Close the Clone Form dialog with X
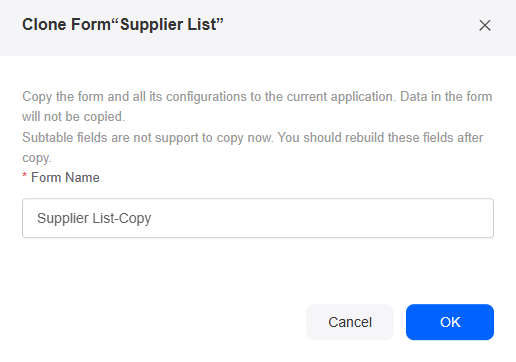 pyautogui.click(x=485, y=25)
